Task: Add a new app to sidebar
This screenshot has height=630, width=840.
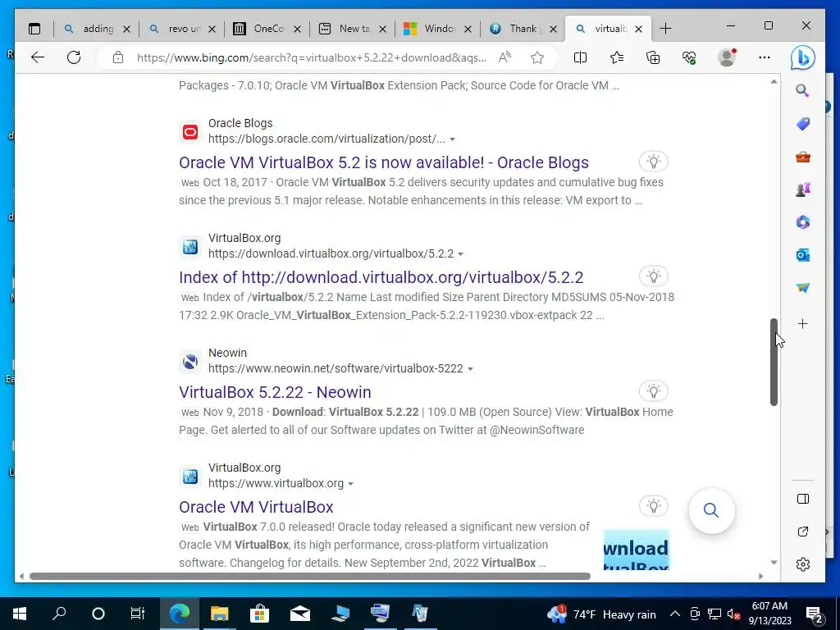Action: click(802, 323)
